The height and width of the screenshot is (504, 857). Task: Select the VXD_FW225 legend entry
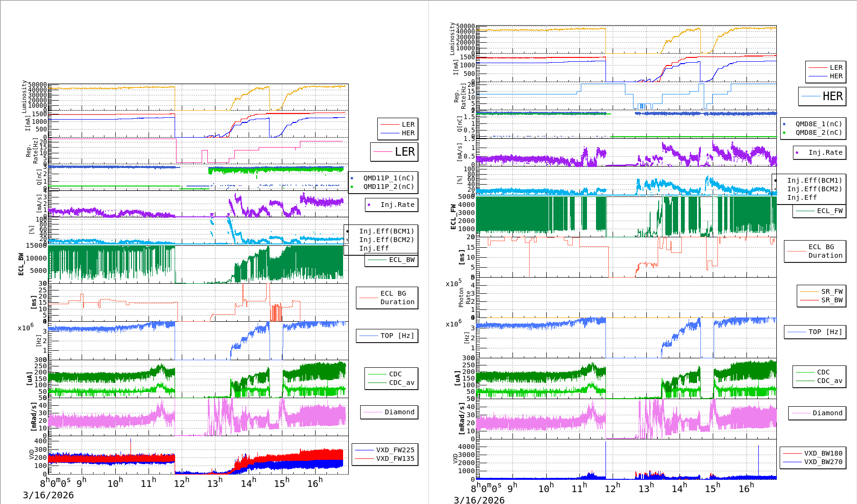pyautogui.click(x=395, y=450)
